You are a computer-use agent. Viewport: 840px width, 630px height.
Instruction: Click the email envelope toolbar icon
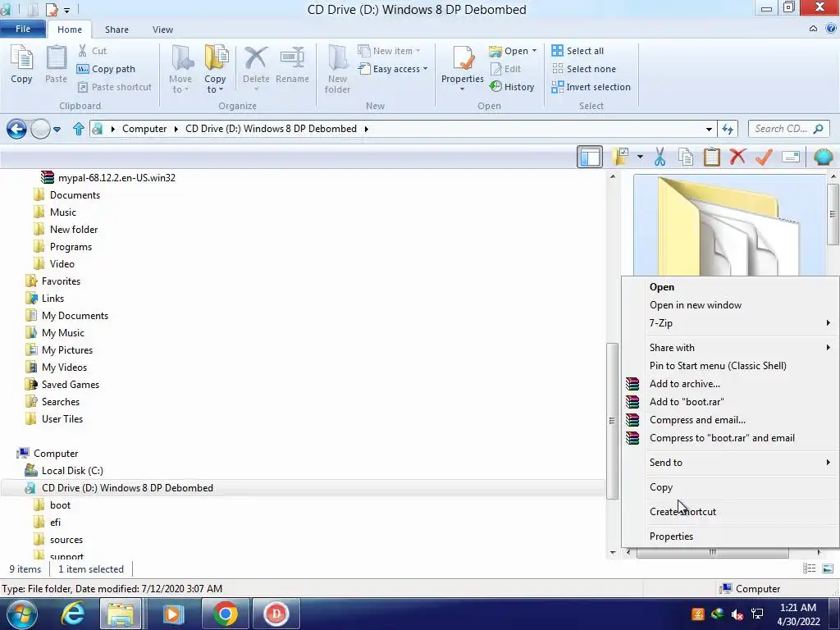791,157
